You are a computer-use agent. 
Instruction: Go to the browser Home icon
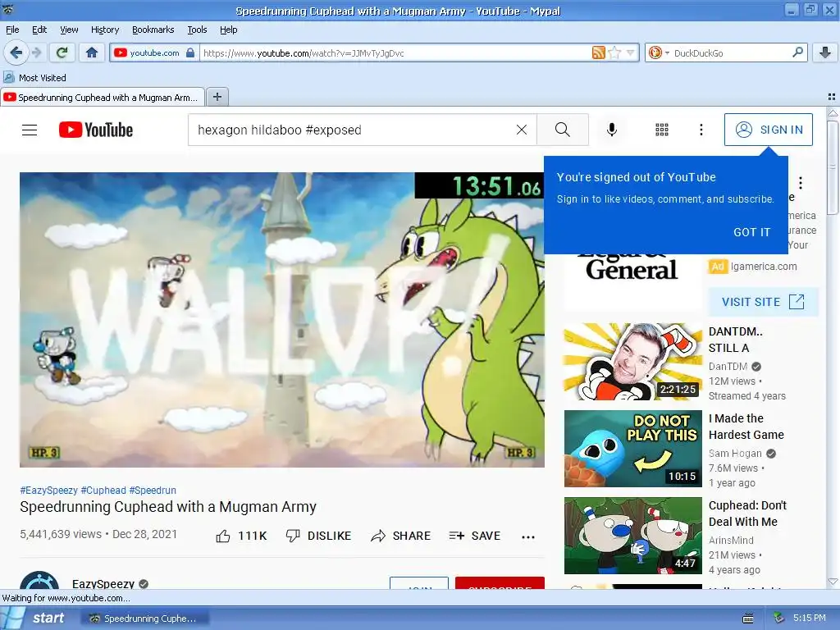coord(92,52)
